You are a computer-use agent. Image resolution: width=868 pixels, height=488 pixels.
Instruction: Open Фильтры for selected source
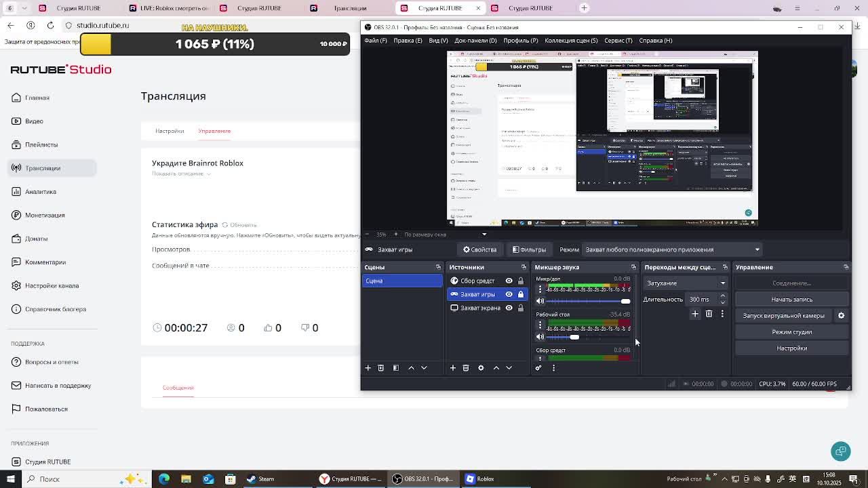coord(529,249)
